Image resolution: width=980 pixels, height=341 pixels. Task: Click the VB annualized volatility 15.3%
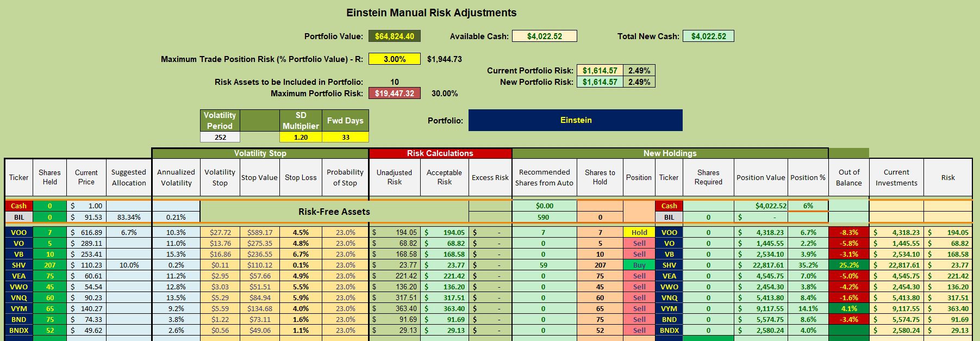click(x=176, y=254)
